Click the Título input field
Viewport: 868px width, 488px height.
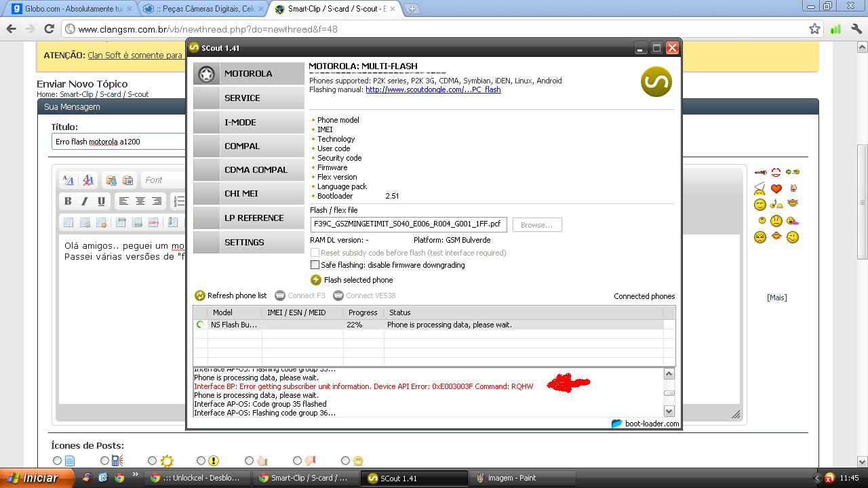(119, 142)
